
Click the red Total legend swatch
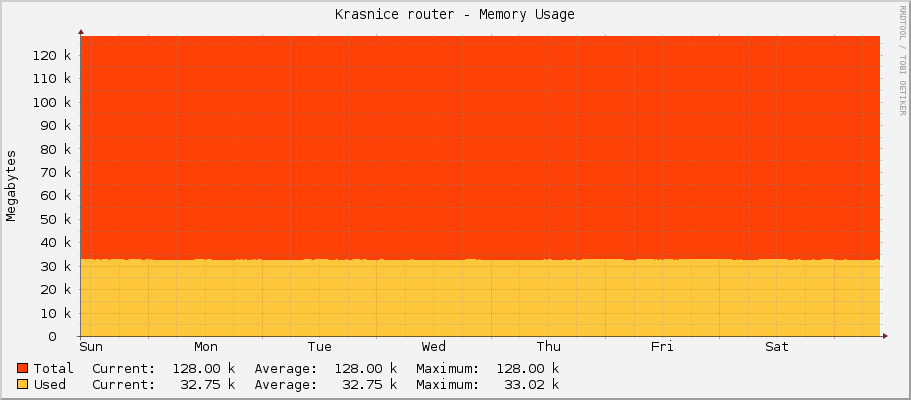[x=23, y=368]
